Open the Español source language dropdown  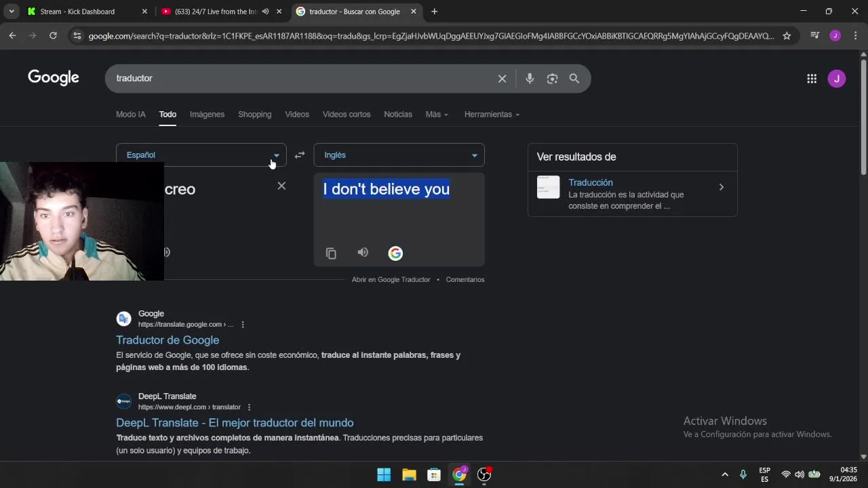pos(201,155)
